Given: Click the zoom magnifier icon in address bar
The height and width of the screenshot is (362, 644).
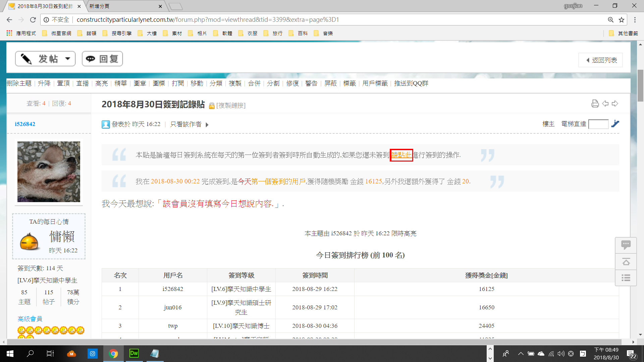Looking at the screenshot, I should click(x=610, y=20).
